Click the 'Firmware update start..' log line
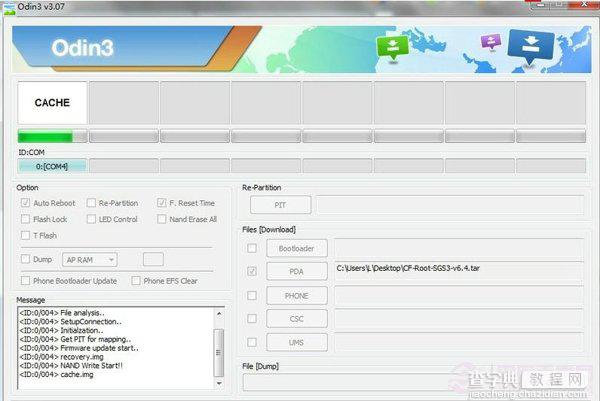The height and width of the screenshot is (401, 600). click(x=79, y=348)
